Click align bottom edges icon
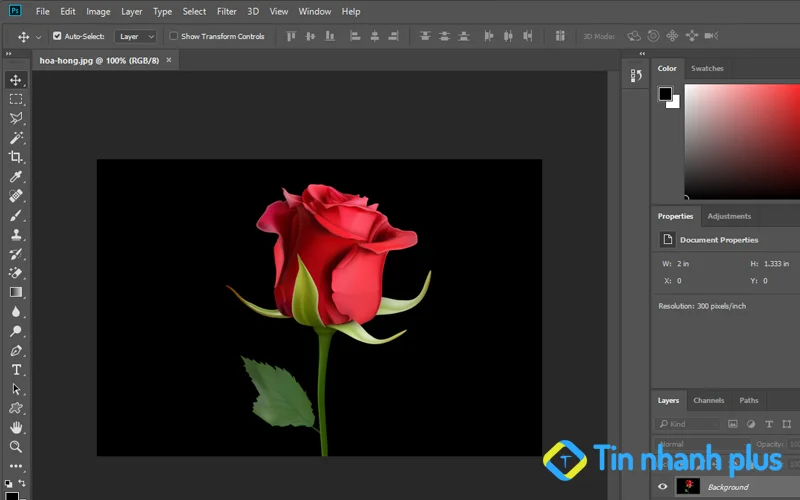Screen dimensions: 800x500 [x=330, y=36]
